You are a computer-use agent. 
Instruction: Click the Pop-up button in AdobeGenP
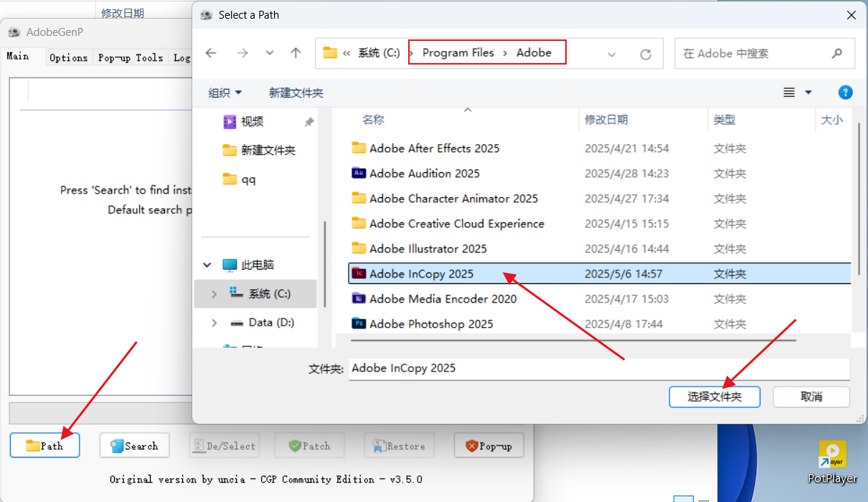click(x=489, y=445)
